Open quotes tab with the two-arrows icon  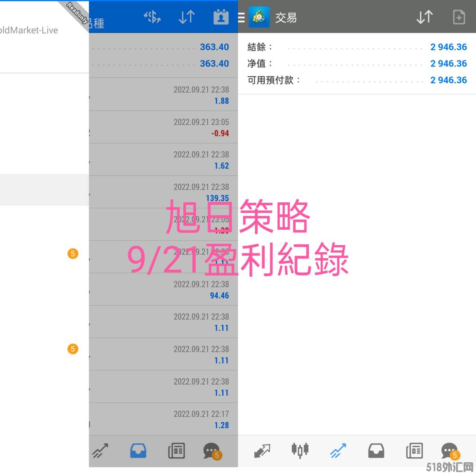262,451
